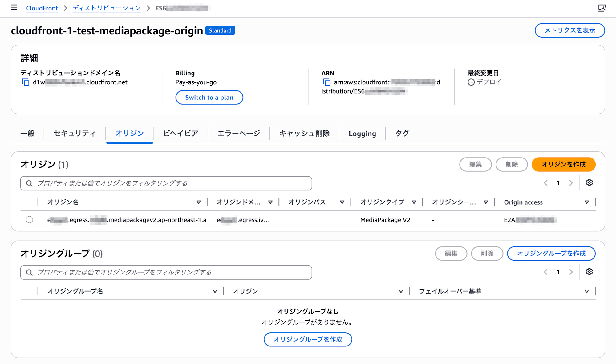Switch to the ビヘイビア tab
The width and height of the screenshot is (616, 364).
pos(180,133)
